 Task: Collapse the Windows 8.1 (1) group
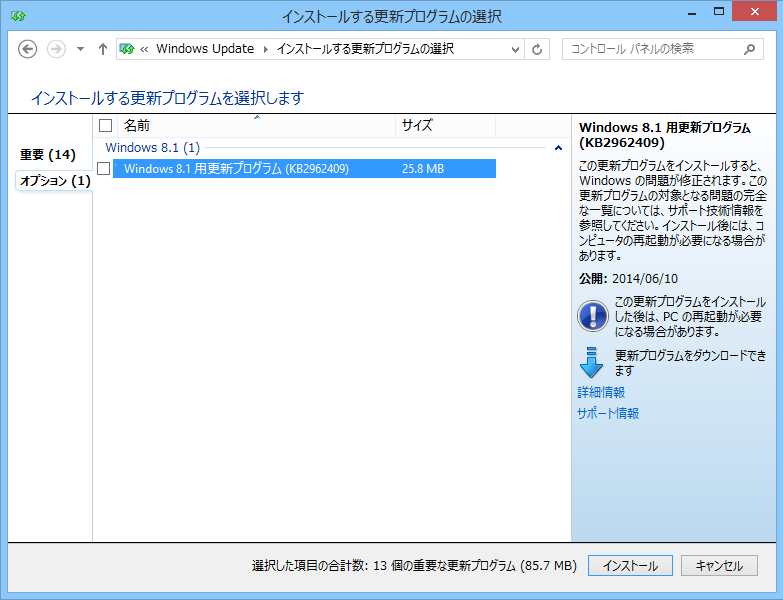(558, 148)
